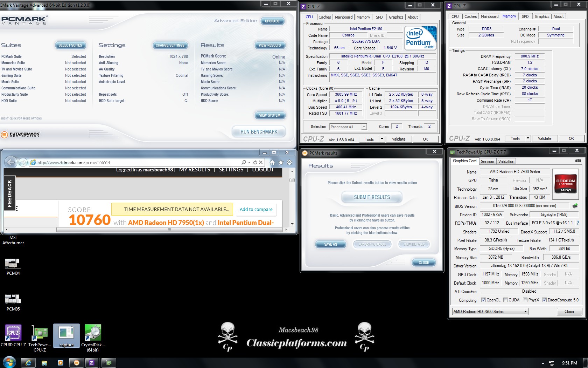This screenshot has height=368, width=588.
Task: Expand the Tools dropdown arrow in left CPU-Z
Action: tap(382, 139)
